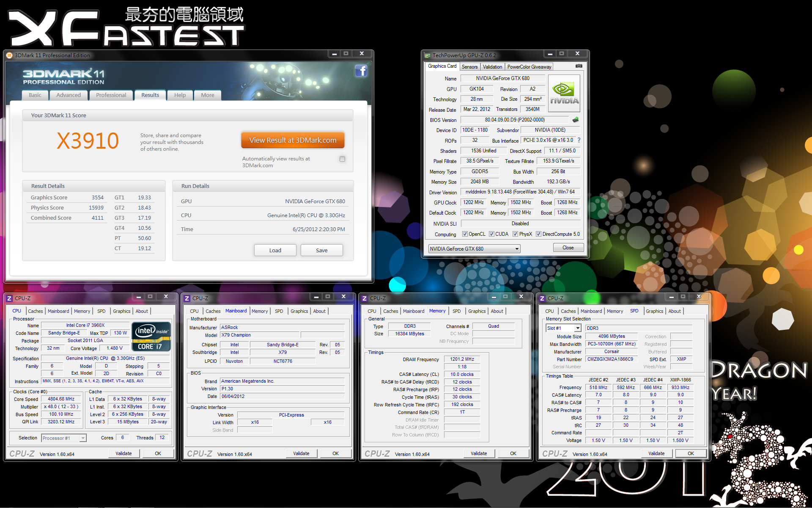Open the More tab in 3DMark 11
The image size is (812, 508).
[208, 95]
